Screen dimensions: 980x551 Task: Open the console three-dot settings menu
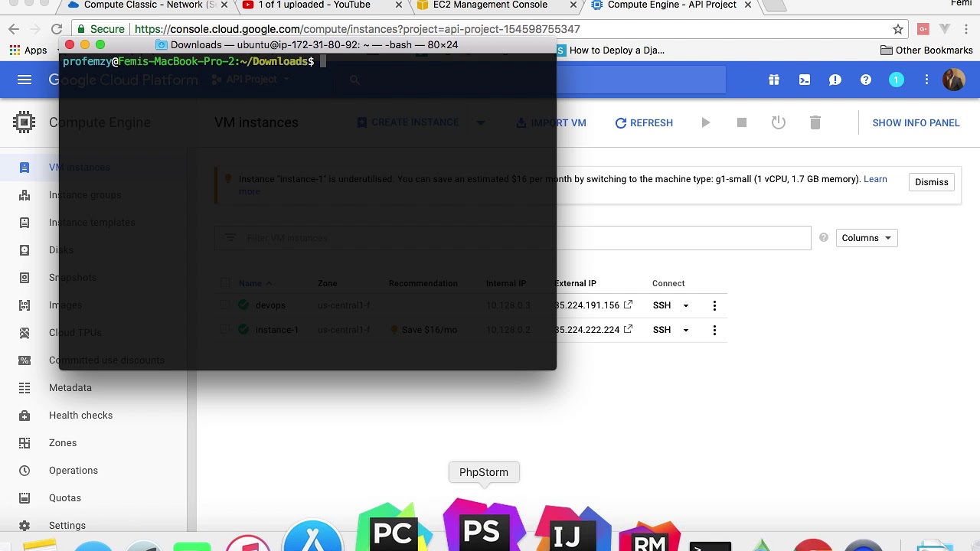click(x=926, y=80)
